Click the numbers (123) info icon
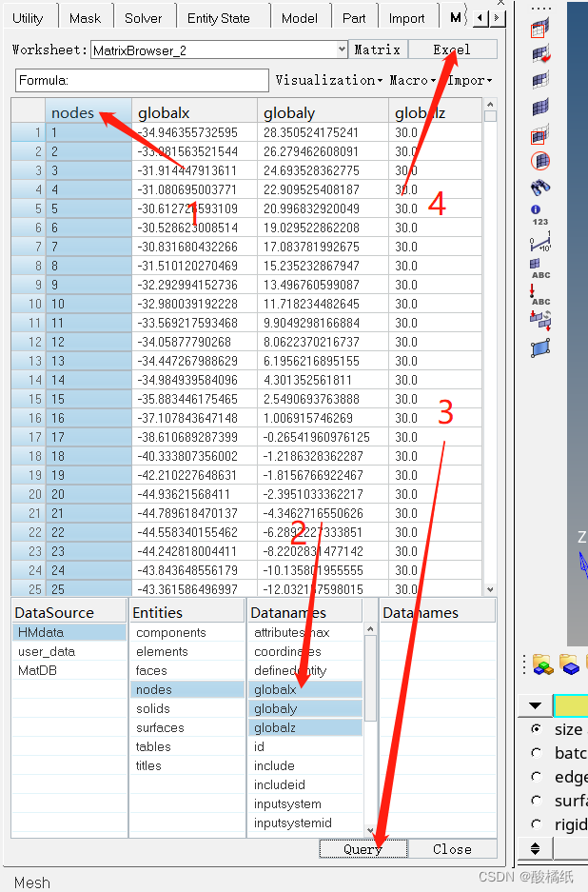Viewport: 588px width, 892px height. point(540,214)
